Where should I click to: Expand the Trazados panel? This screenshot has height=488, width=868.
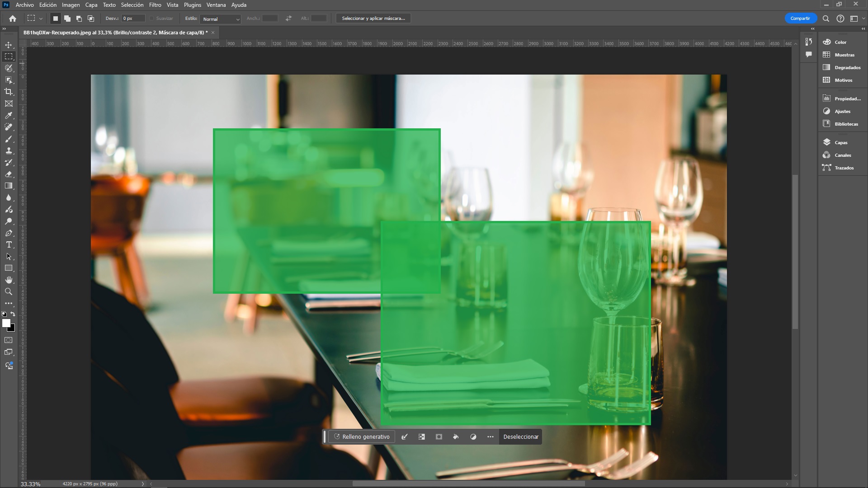click(x=844, y=168)
